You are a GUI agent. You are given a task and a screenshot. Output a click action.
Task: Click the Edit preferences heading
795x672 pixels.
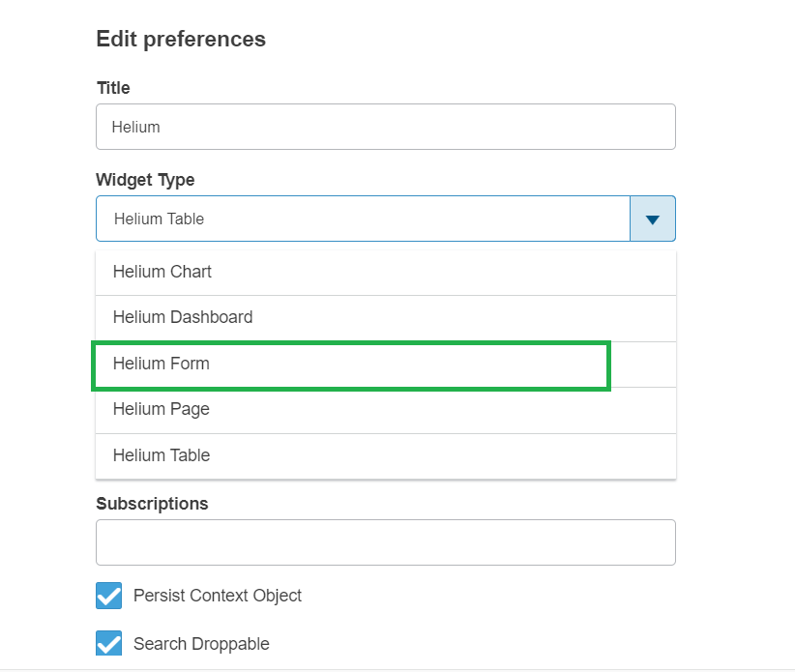pyautogui.click(x=181, y=40)
